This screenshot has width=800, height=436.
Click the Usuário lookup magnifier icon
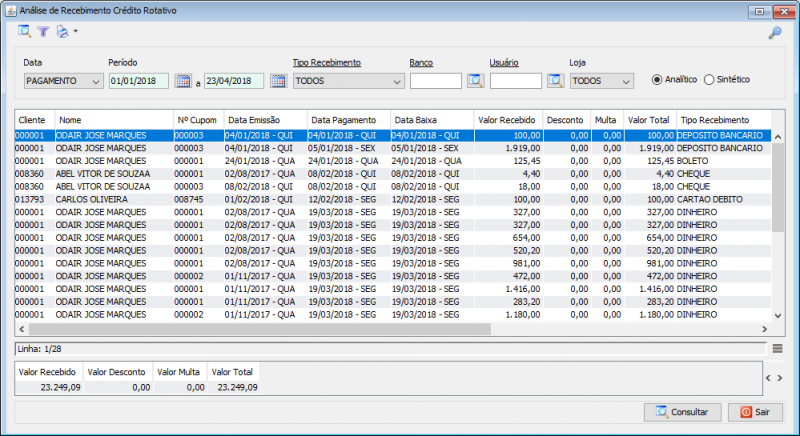556,81
